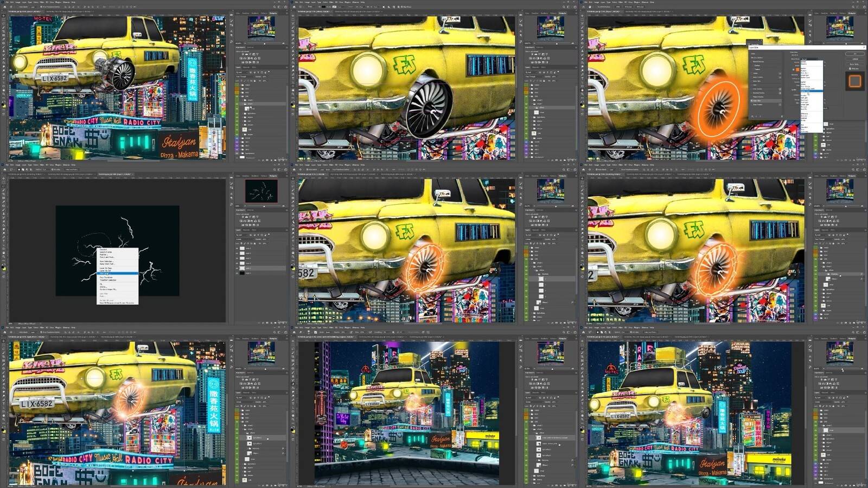Click OK in the Layer Style dialog
Viewport: 868px width, 488px height.
[x=855, y=53]
